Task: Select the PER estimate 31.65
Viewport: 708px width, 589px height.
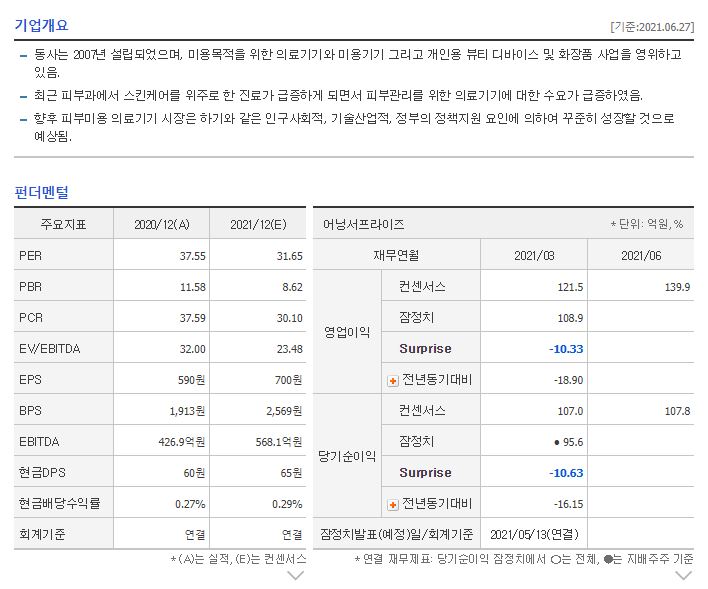Action: [x=289, y=256]
